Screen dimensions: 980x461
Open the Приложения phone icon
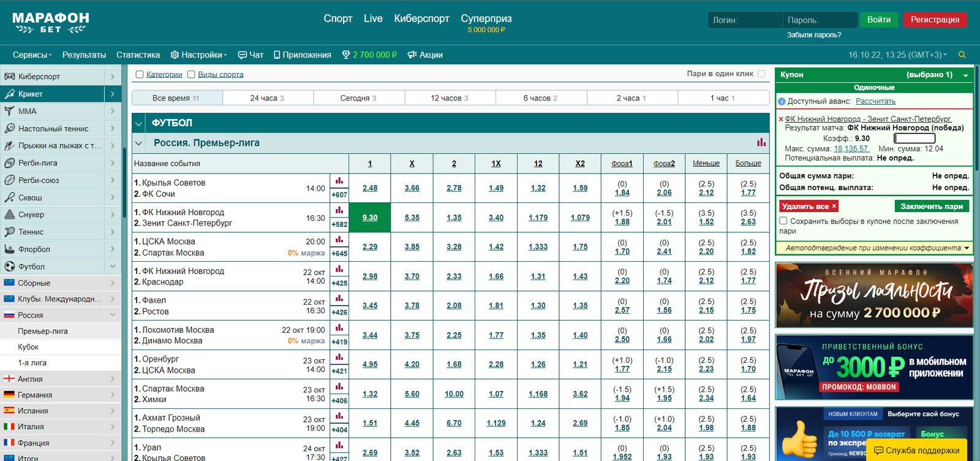coord(277,55)
